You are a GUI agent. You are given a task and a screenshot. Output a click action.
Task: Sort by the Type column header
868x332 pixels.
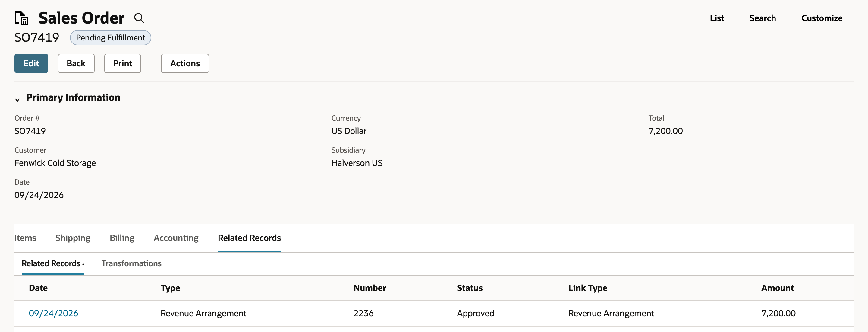pyautogui.click(x=170, y=288)
